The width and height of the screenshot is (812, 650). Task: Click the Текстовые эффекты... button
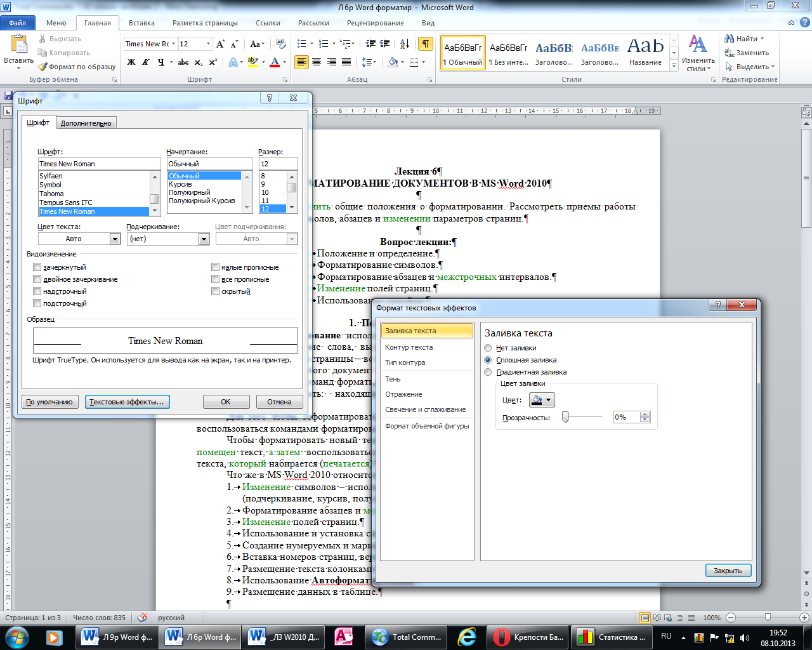127,402
